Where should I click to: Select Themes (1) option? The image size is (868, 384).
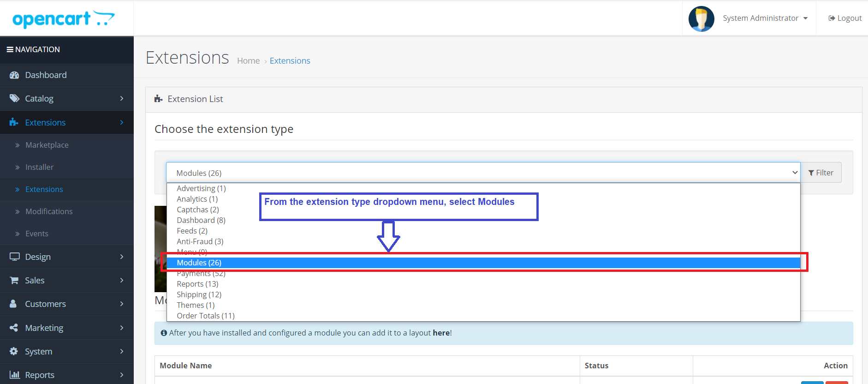point(483,305)
